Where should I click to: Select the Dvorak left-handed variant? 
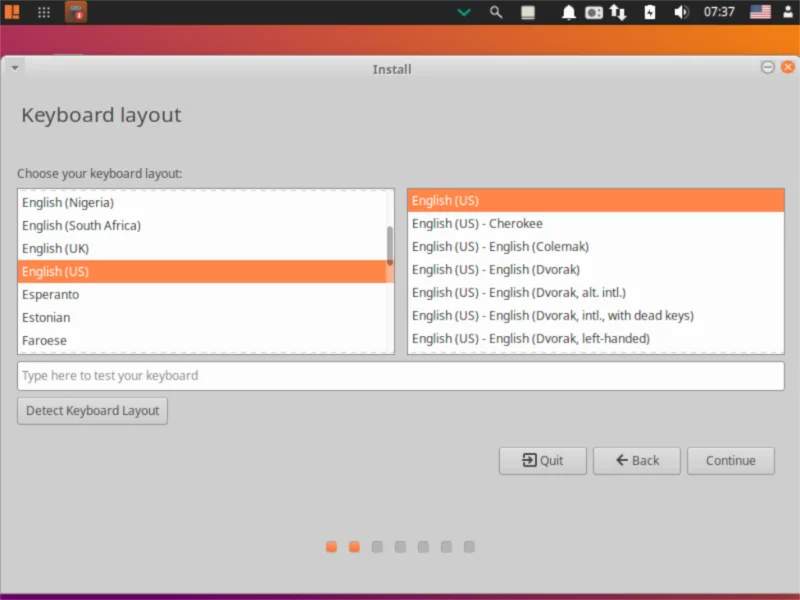pyautogui.click(x=596, y=338)
